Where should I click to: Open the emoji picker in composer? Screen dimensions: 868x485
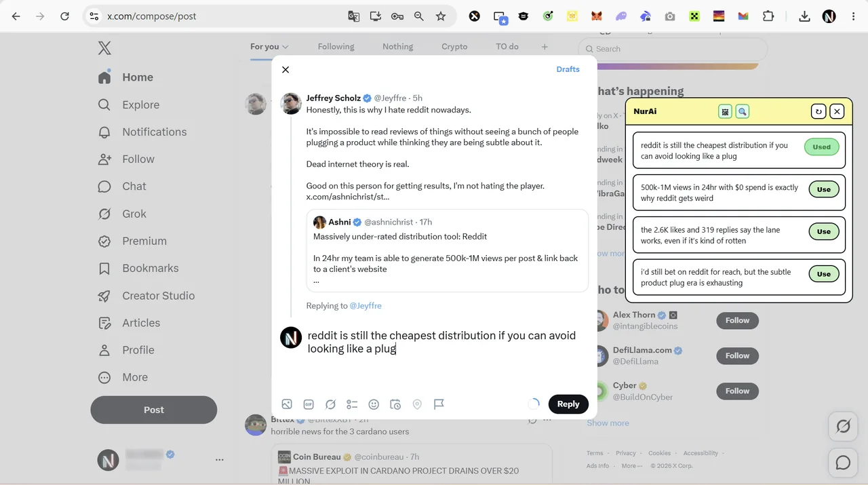pos(374,404)
